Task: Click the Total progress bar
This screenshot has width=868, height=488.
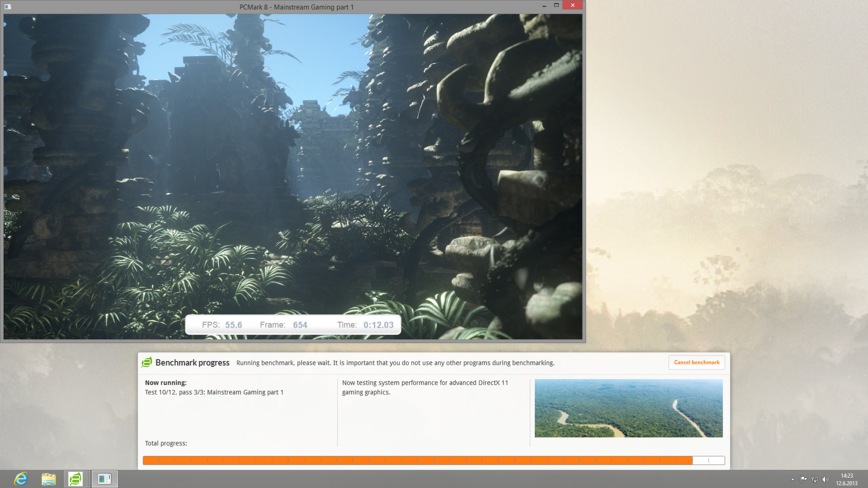Action: 434,460
